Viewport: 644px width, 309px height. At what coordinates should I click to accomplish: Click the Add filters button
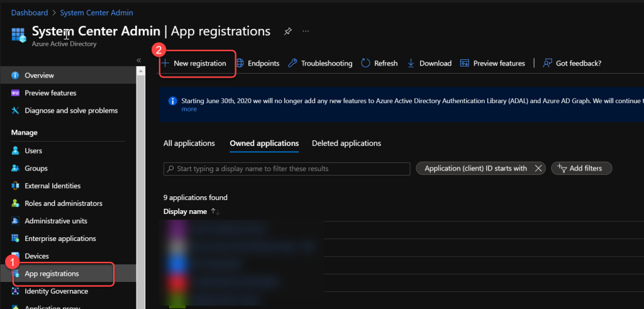tap(581, 168)
